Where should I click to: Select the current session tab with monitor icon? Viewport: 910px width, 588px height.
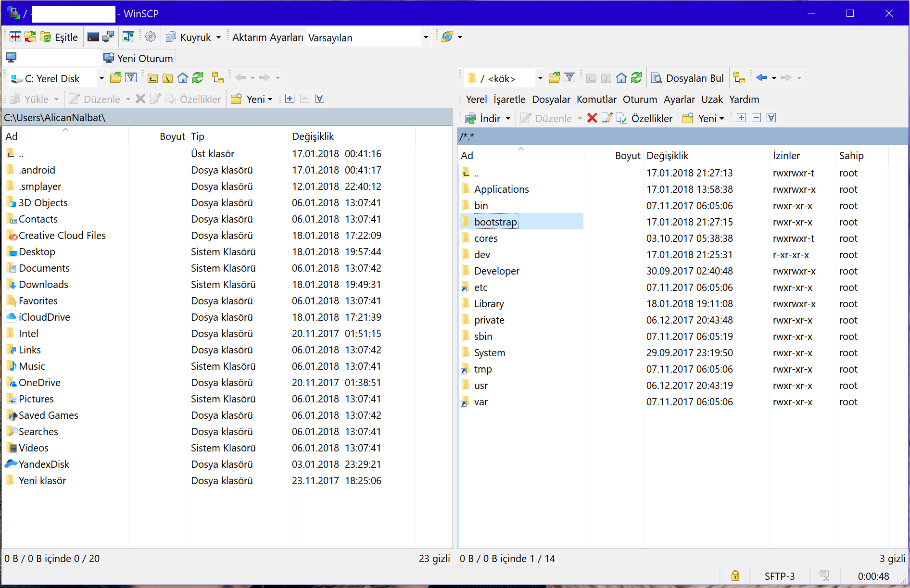(52, 58)
